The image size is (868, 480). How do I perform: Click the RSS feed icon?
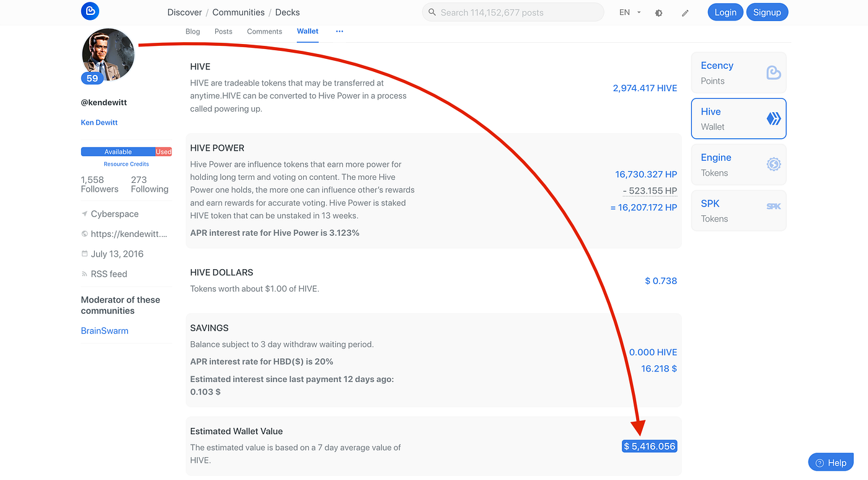pyautogui.click(x=84, y=273)
